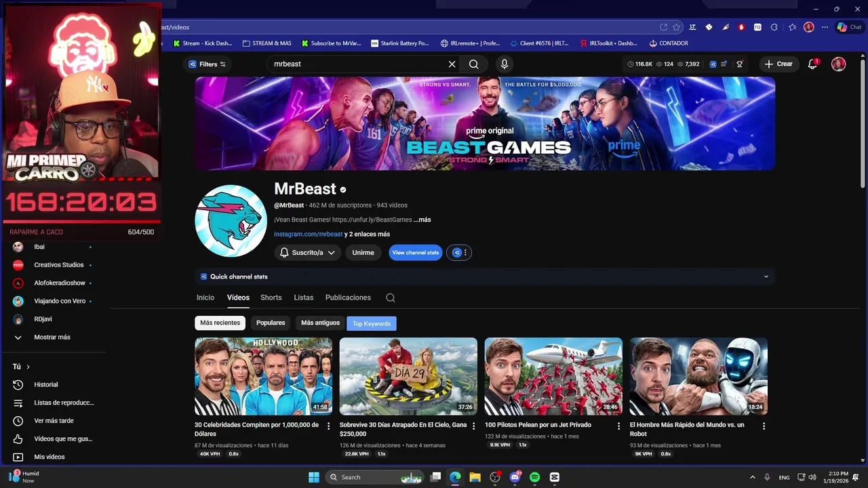Screen dimensions: 868x488
Task: Click the magnifier search button
Action: click(473, 64)
